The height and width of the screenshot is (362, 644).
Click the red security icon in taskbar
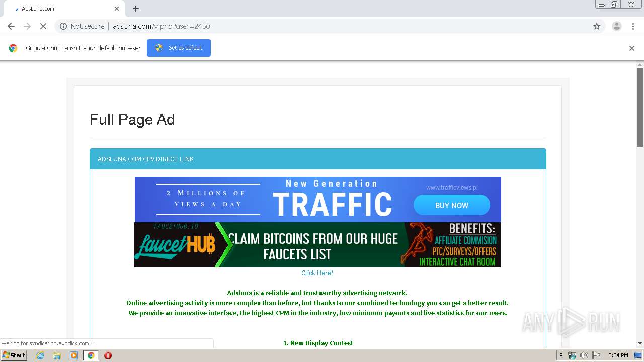pos(108,355)
